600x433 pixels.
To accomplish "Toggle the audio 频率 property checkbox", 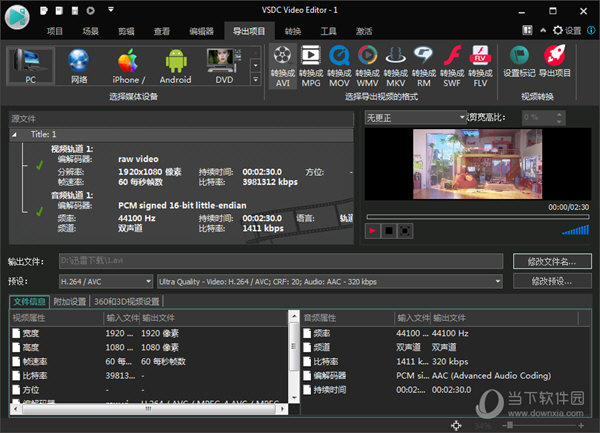I will click(307, 333).
